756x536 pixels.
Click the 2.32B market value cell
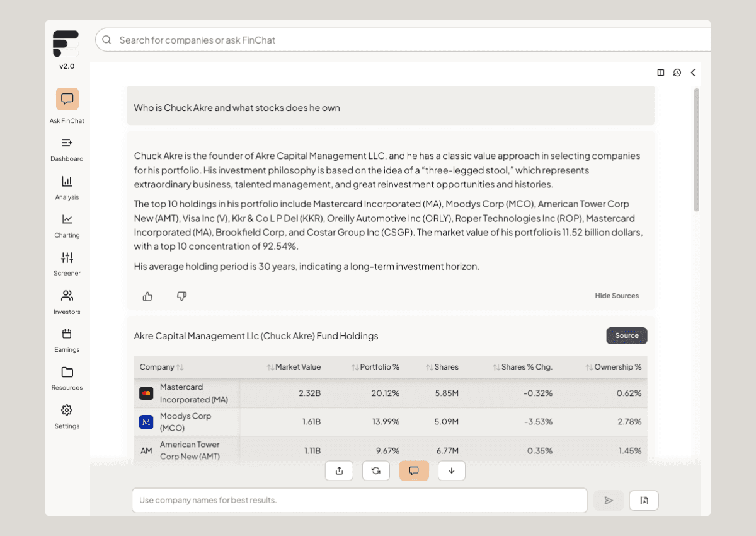309,393
